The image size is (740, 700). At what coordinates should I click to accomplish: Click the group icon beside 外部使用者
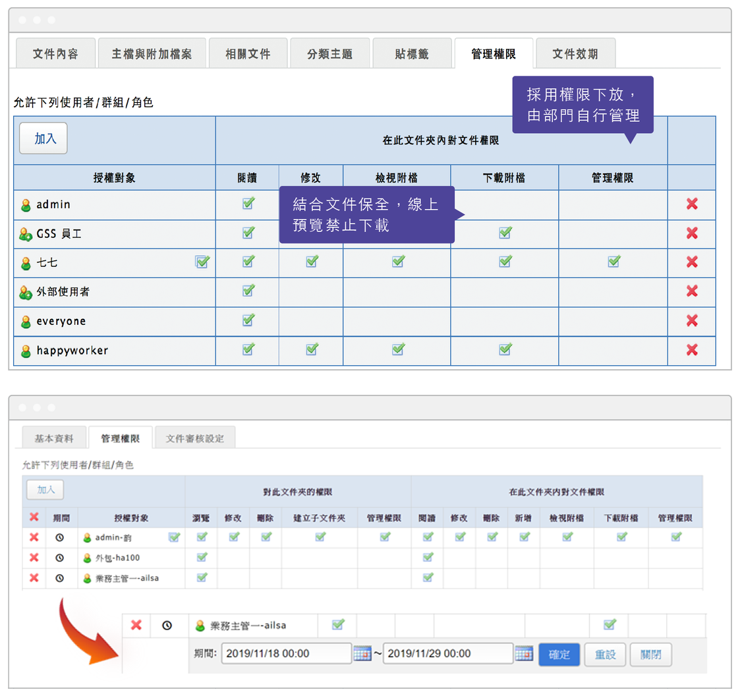[x=26, y=293]
